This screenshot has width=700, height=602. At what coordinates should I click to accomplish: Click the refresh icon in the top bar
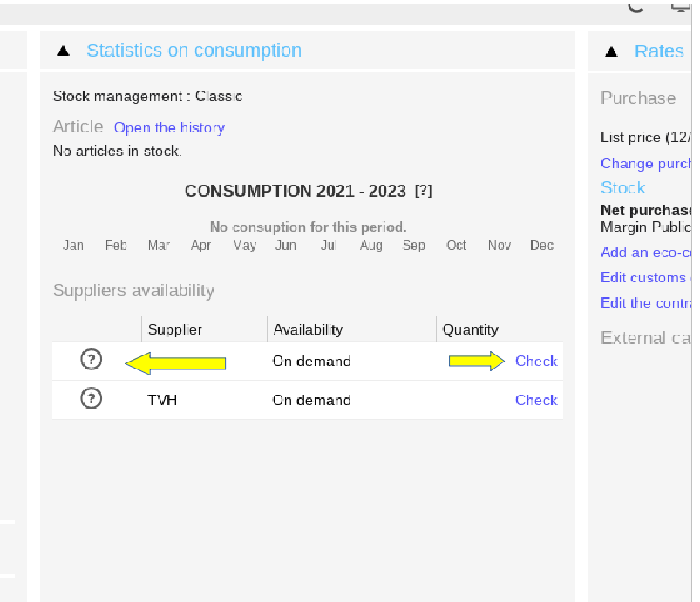click(635, 8)
